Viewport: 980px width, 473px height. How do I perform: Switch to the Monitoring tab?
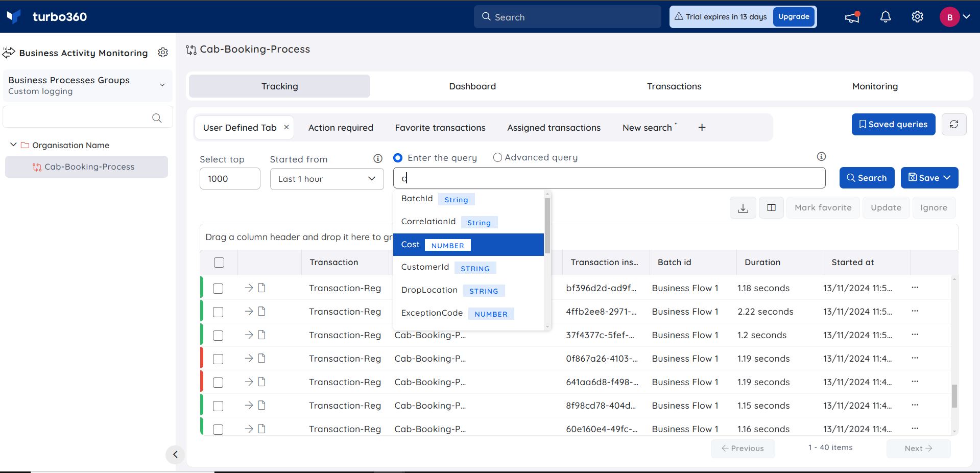click(x=875, y=86)
